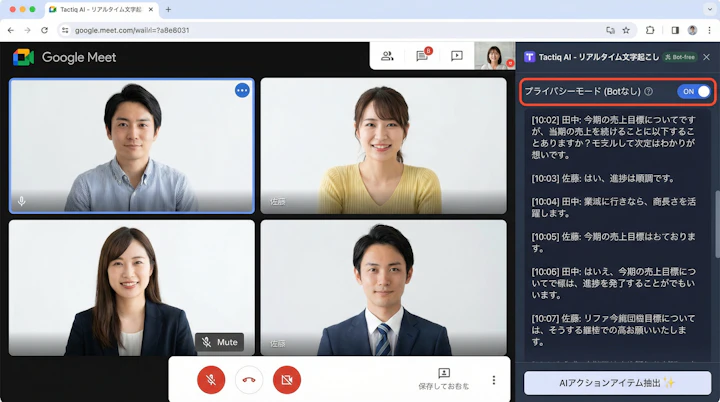Click the 保存しておもな button
720x402 pixels.
click(x=443, y=379)
